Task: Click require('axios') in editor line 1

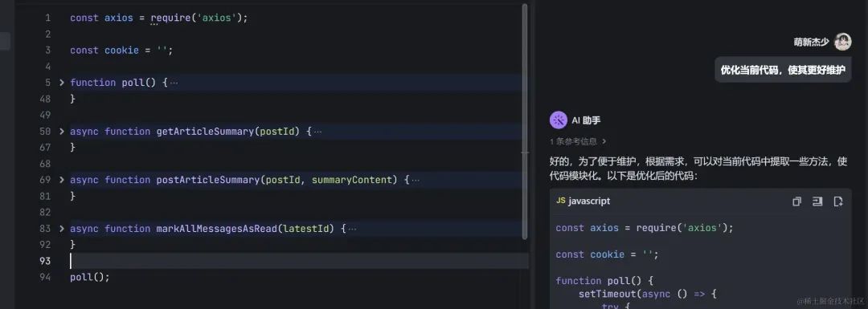Action: [x=197, y=18]
